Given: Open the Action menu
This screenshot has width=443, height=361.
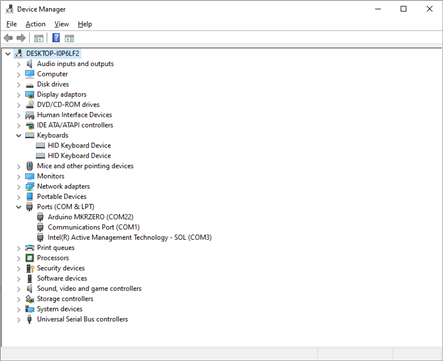Looking at the screenshot, I should [x=35, y=24].
